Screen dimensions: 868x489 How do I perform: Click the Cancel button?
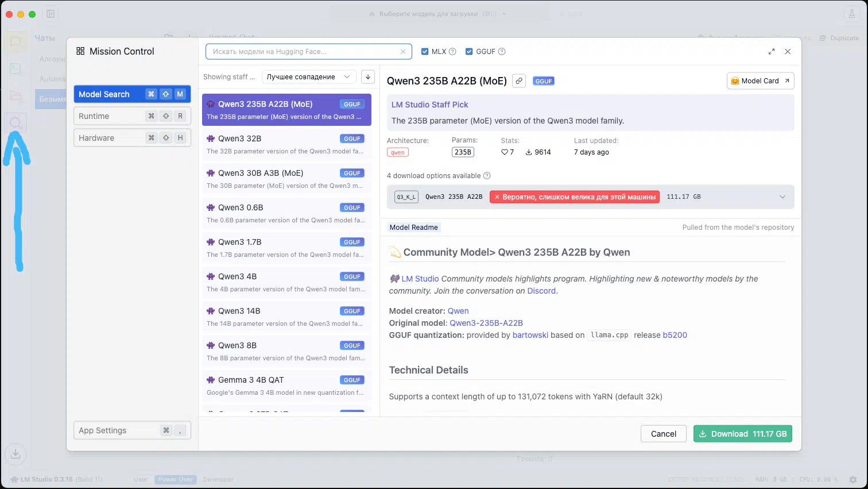pyautogui.click(x=664, y=434)
